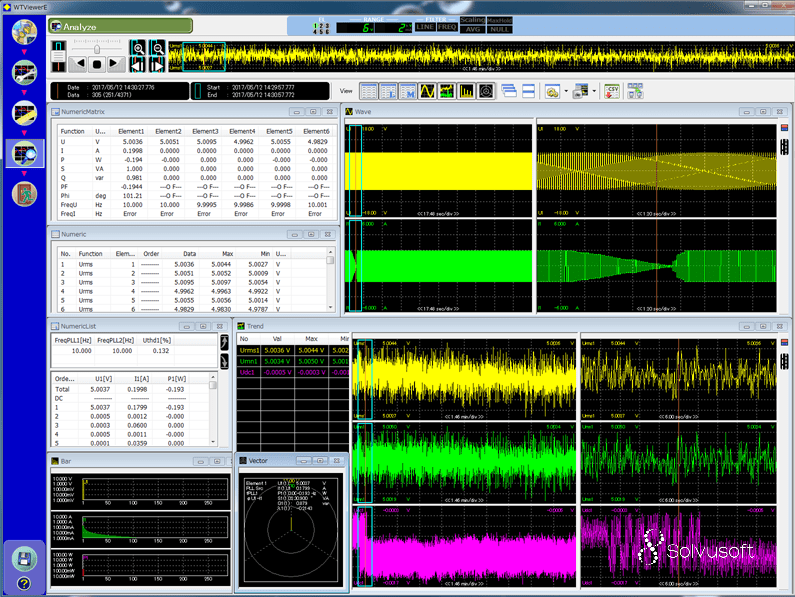Click NumericList page down arrow
The image size is (795, 597).
tap(225, 362)
